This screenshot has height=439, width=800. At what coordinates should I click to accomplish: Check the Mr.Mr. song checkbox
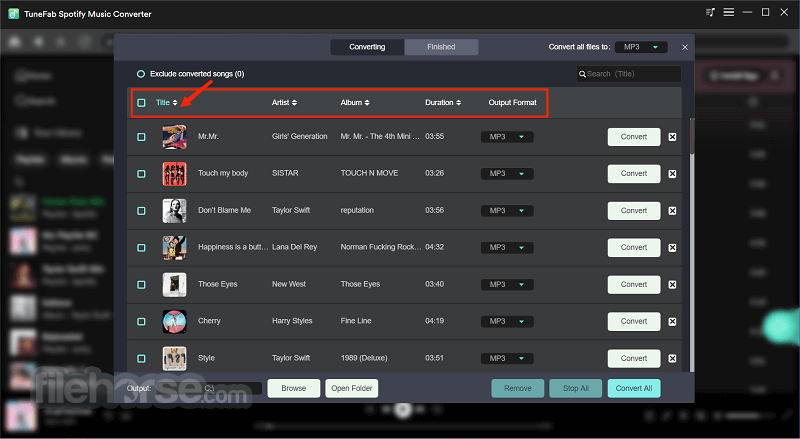(141, 137)
